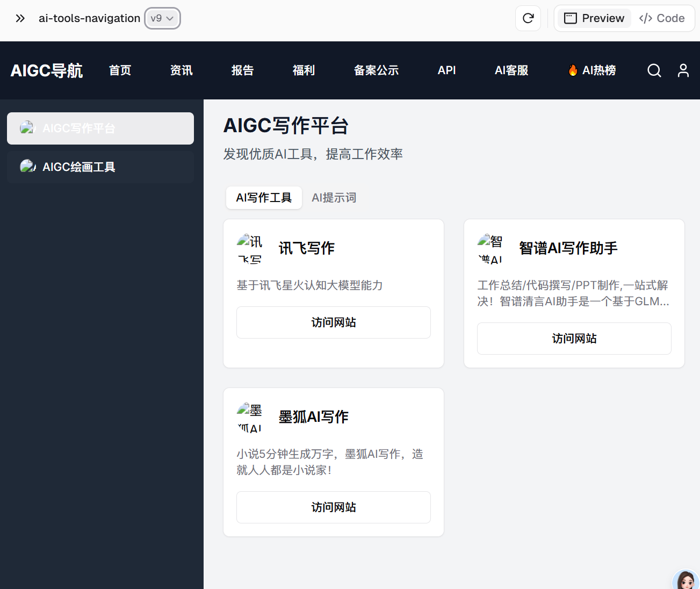
Task: Open the 备案公示 menu item
Action: (x=376, y=70)
